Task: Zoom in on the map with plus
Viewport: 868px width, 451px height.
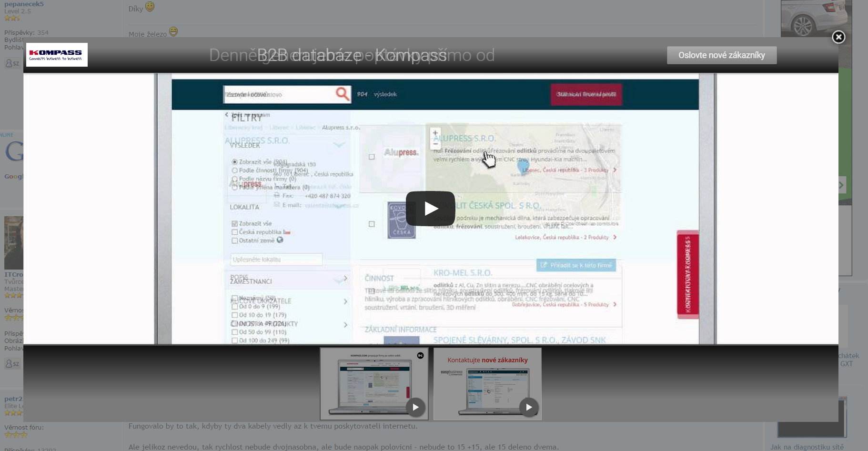Action: coord(435,133)
